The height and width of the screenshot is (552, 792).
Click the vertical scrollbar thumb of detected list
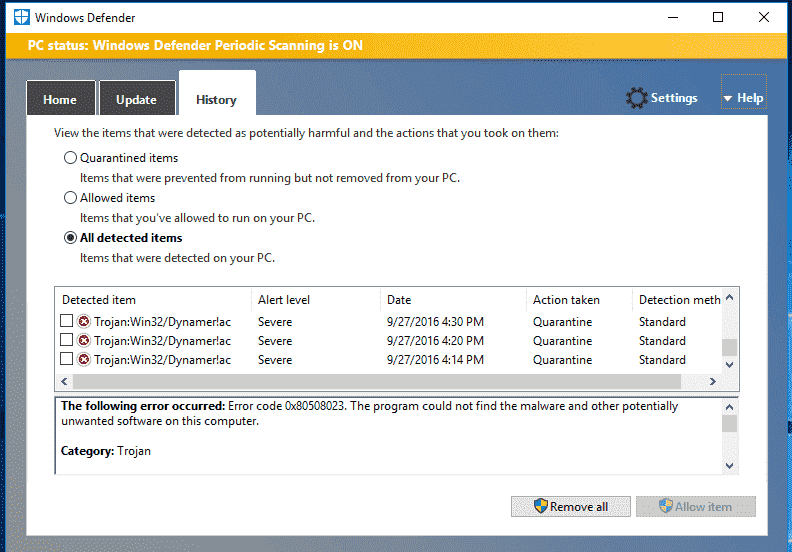coord(729,347)
